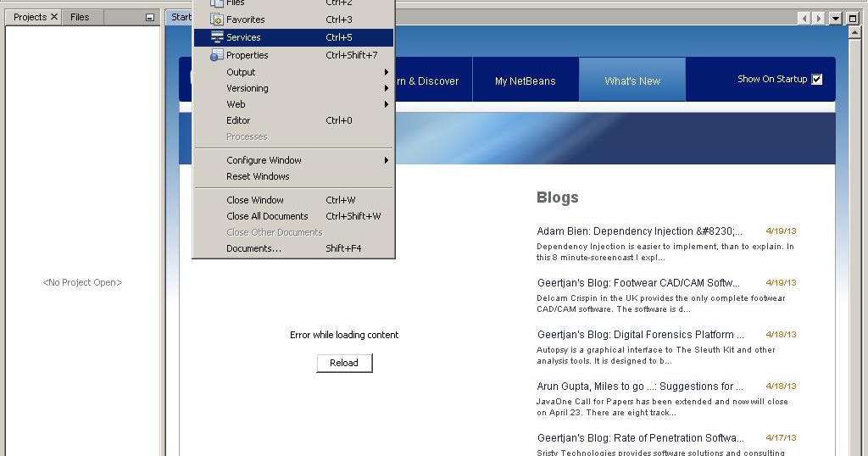
Task: Expand the Configure Window submenu
Action: (x=293, y=160)
